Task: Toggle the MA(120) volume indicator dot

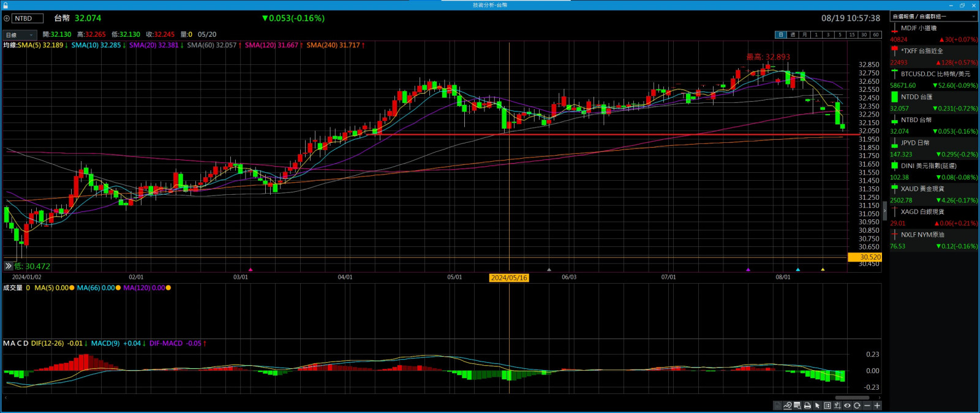Action: [168, 288]
